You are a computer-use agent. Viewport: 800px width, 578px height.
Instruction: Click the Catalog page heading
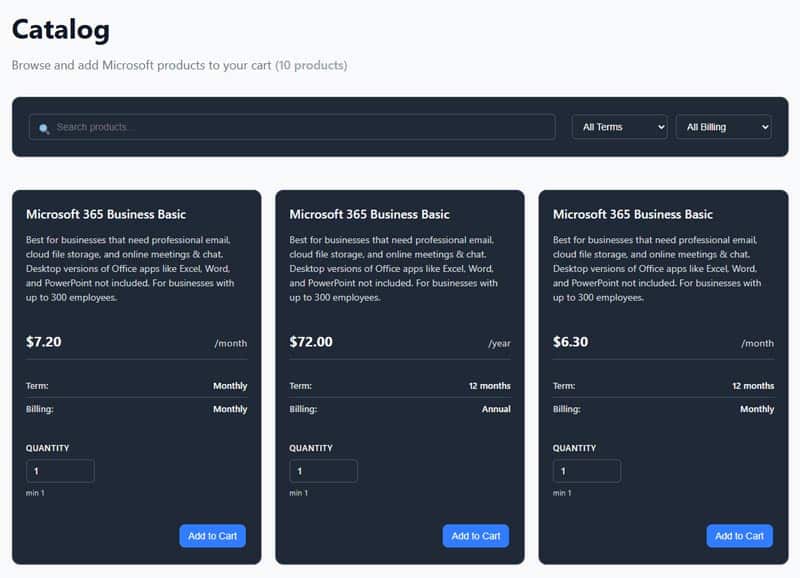click(x=61, y=29)
